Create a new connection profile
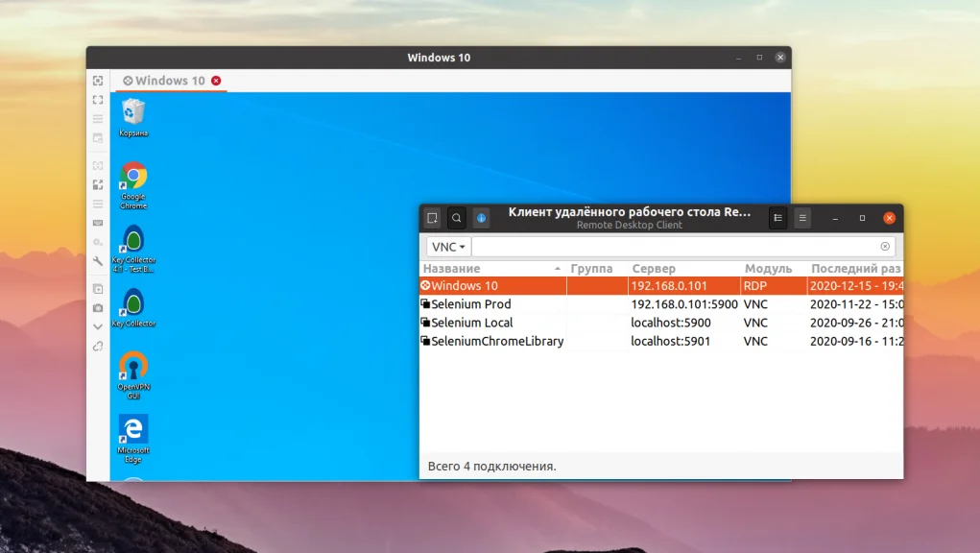The width and height of the screenshot is (980, 553). [432, 218]
